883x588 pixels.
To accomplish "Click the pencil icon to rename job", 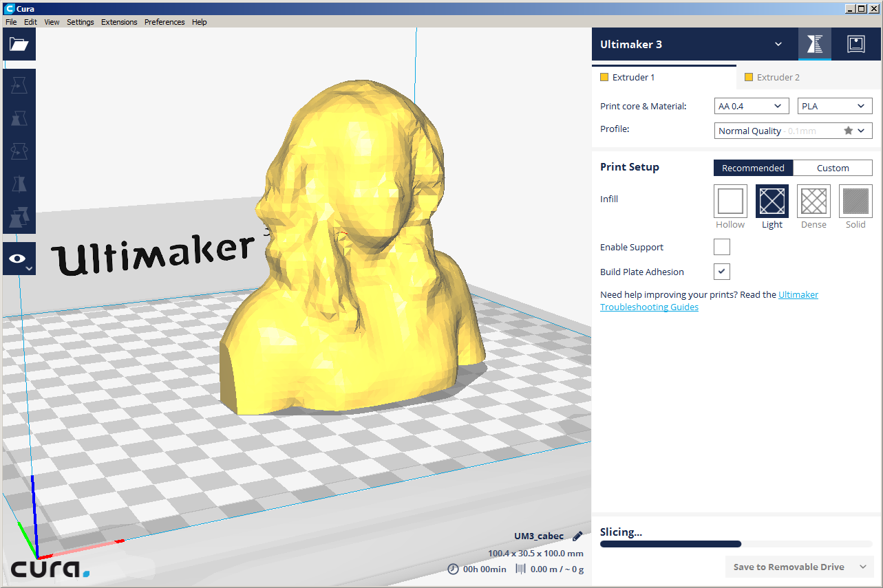I will [x=577, y=536].
